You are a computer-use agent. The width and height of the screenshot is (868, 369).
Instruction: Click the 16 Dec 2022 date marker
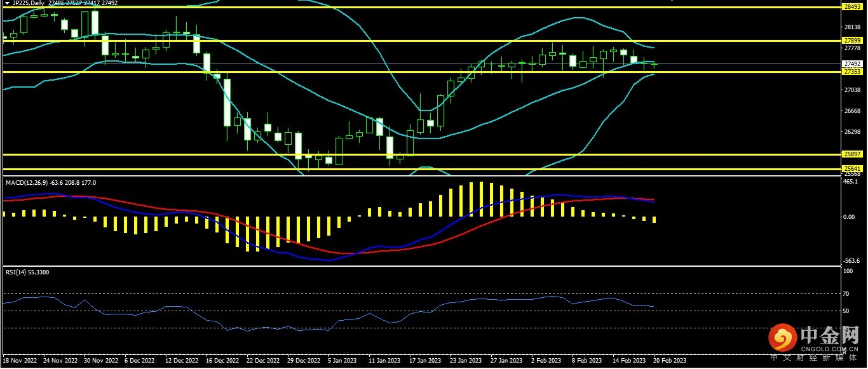tap(222, 361)
